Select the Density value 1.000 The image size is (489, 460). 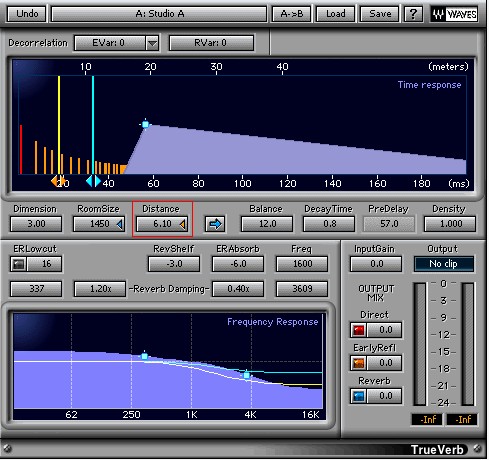tap(450, 224)
